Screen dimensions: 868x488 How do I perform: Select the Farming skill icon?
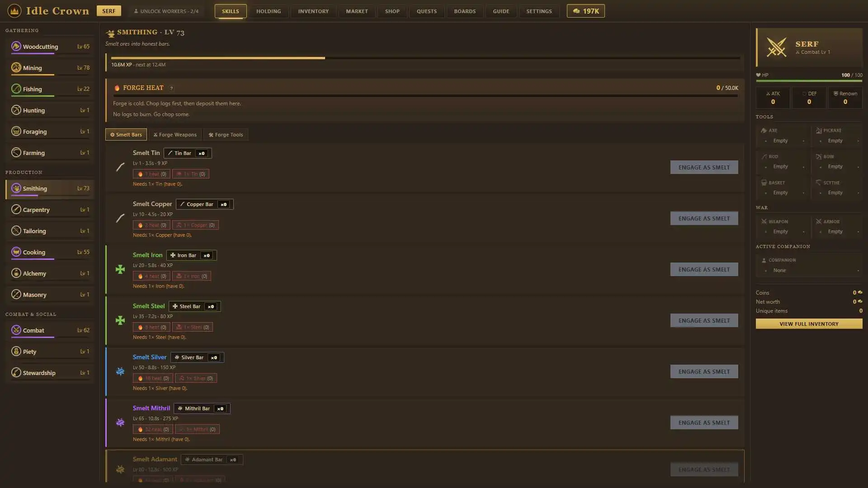pos(16,152)
